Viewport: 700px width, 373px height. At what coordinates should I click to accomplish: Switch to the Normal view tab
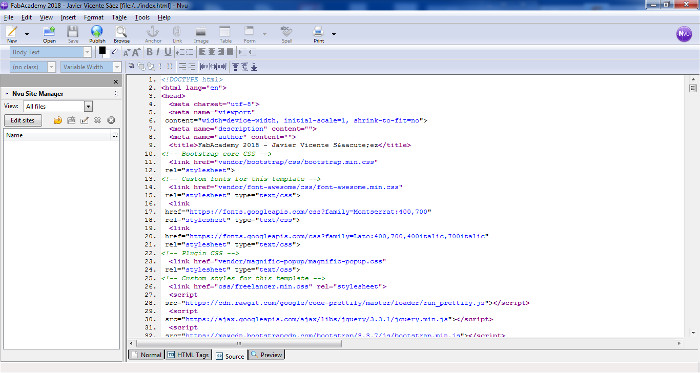[x=146, y=355]
